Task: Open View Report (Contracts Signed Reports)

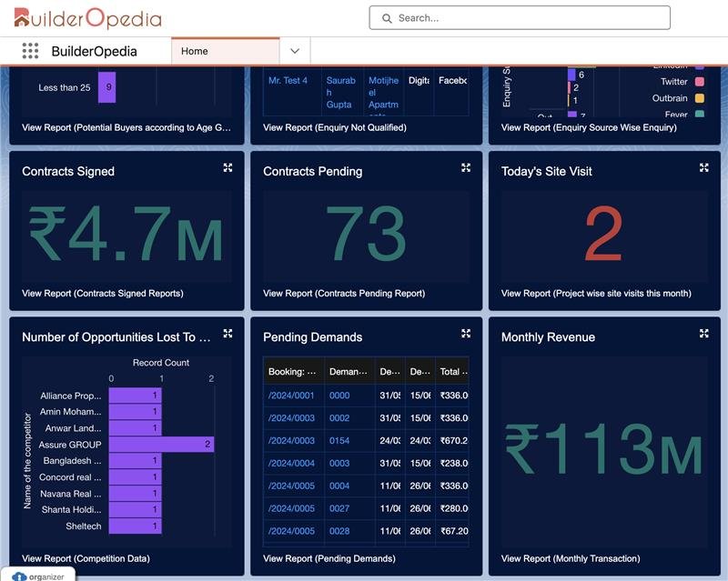Action: pos(103,294)
